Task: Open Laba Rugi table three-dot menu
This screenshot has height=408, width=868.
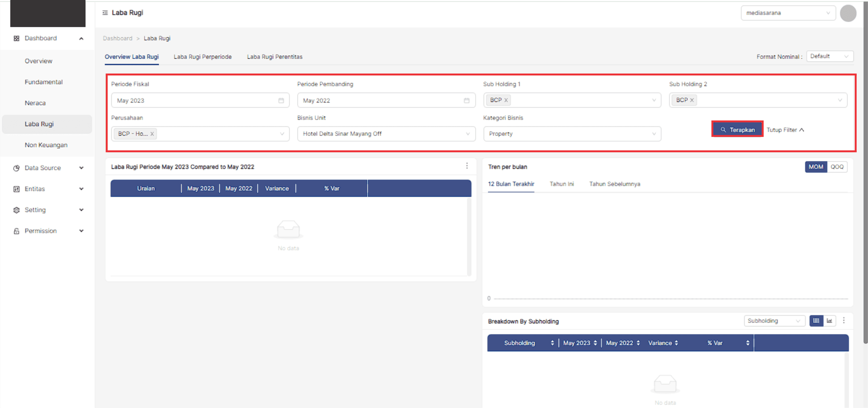Action: click(467, 166)
